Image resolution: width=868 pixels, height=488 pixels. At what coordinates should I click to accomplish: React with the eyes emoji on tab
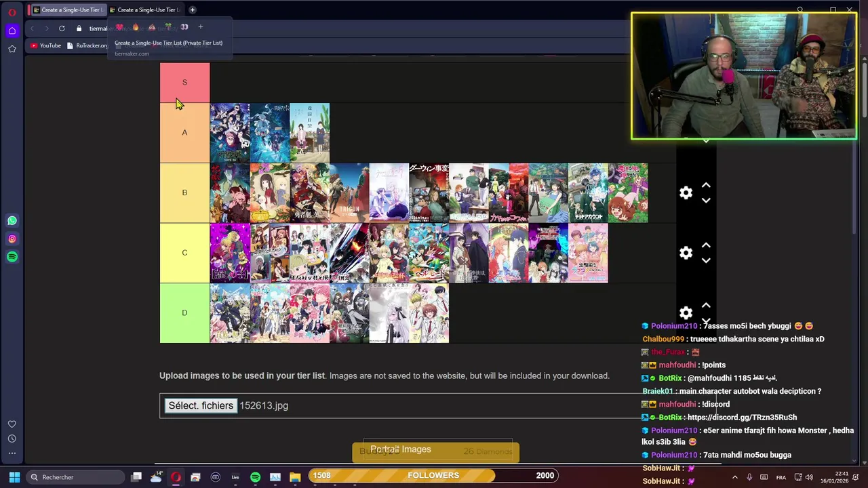click(x=184, y=27)
